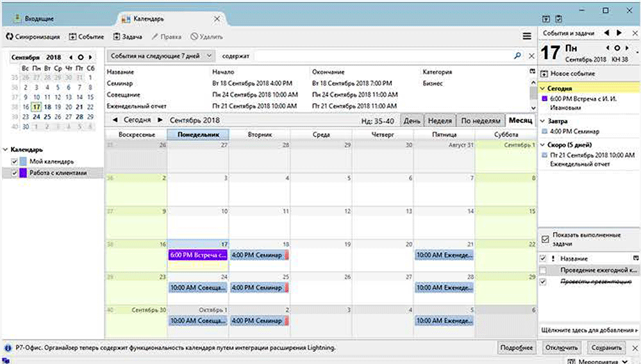Select date 25 in the mini calendar
641x364 pixels.
47,117
